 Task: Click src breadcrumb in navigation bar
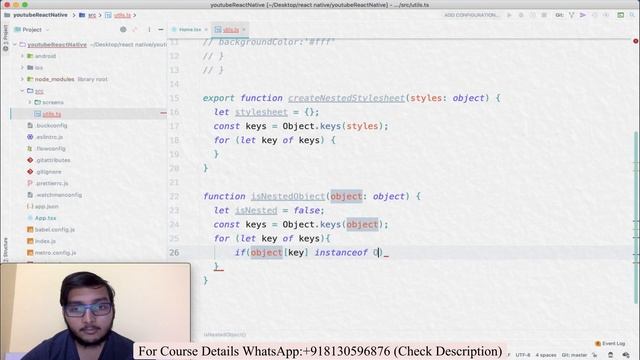click(x=92, y=15)
